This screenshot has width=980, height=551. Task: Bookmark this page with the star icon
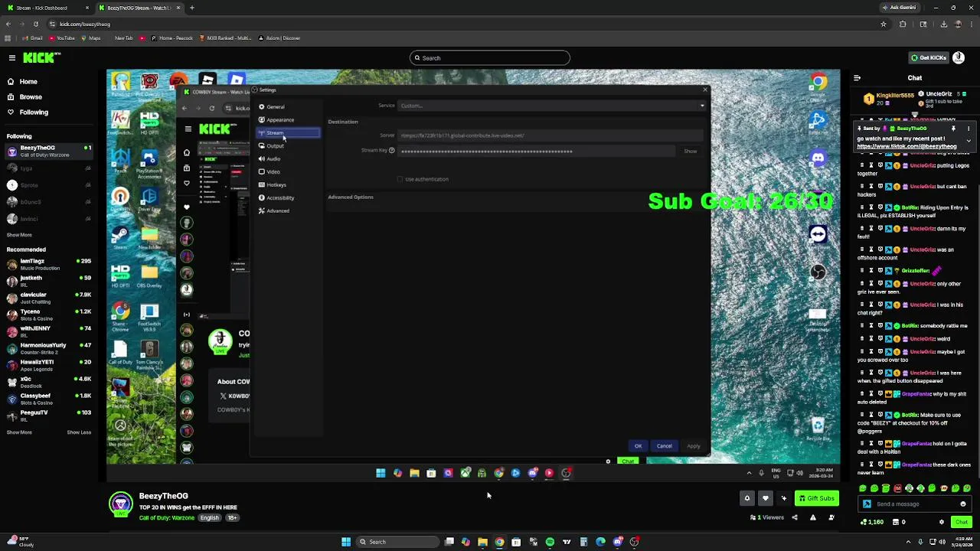tap(883, 24)
